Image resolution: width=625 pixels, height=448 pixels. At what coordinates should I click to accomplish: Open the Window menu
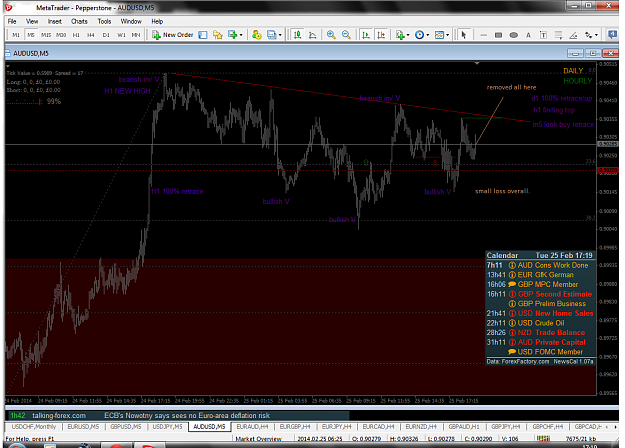(131, 22)
